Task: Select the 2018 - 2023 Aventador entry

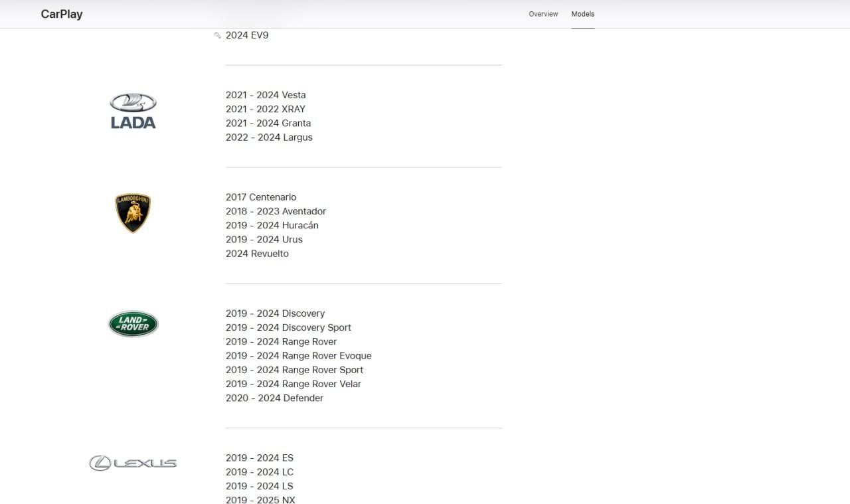Action: [276, 211]
